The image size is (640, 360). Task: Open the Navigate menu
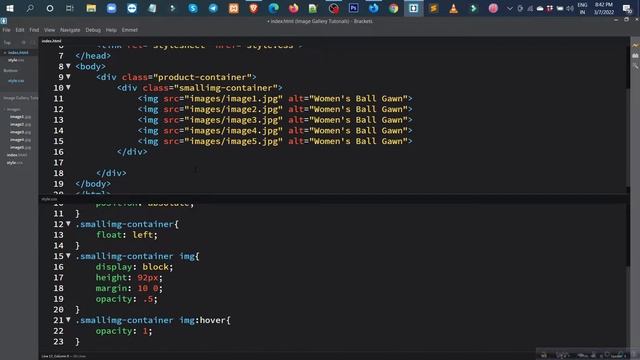tap(70, 30)
